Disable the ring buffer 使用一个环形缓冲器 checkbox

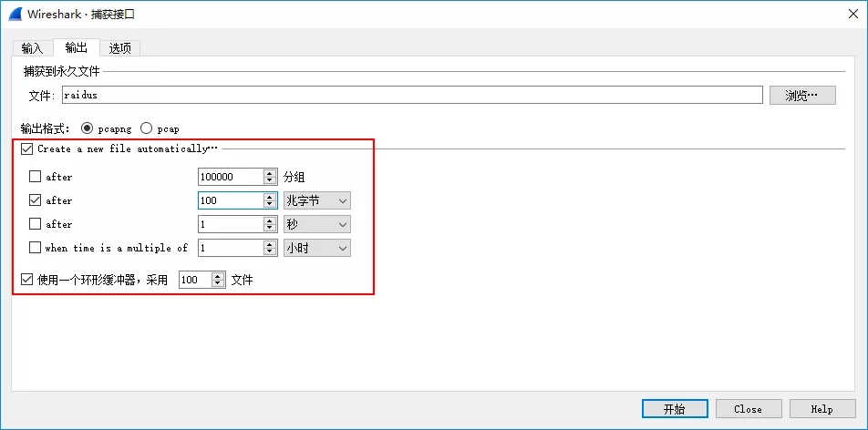[26, 280]
